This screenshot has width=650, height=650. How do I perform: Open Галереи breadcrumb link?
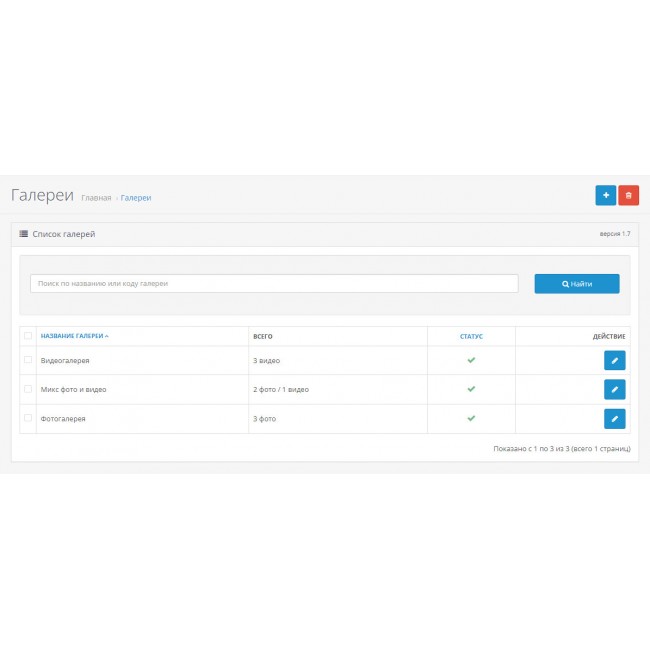[x=136, y=198]
